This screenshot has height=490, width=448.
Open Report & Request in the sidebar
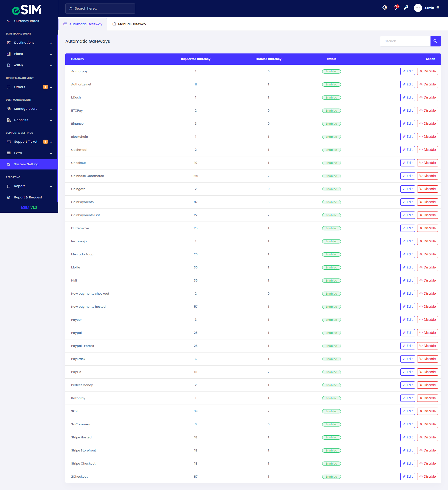pos(28,197)
